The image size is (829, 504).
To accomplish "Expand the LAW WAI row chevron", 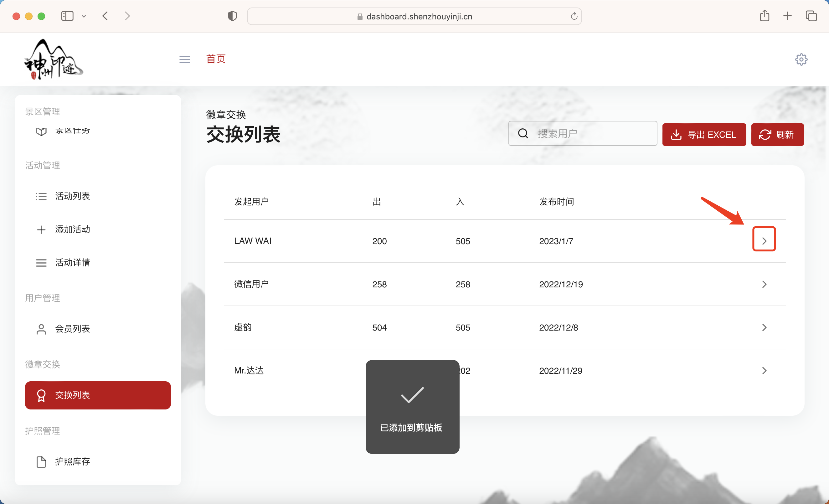I will point(764,240).
